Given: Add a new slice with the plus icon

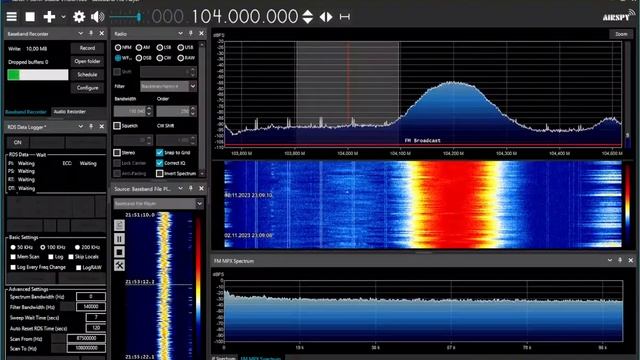Looking at the screenshot, I should (49, 17).
